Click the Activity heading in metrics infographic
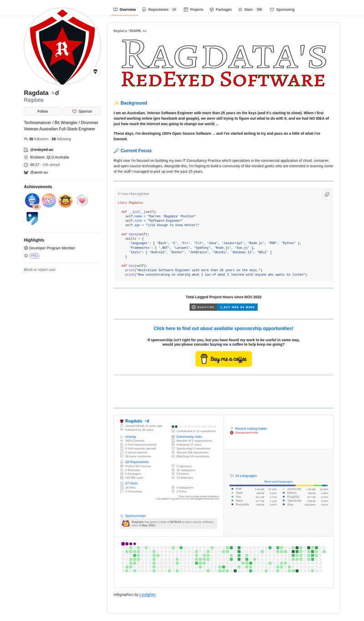The image size is (364, 621). (x=131, y=436)
